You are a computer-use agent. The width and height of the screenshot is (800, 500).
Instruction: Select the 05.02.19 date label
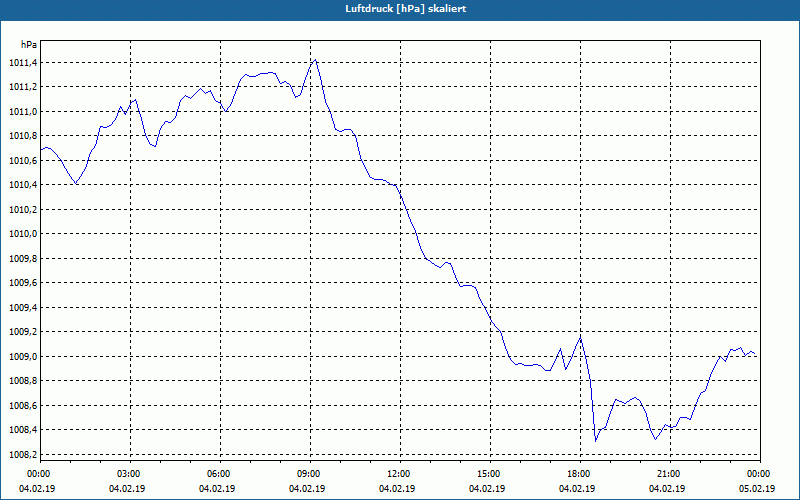757,489
